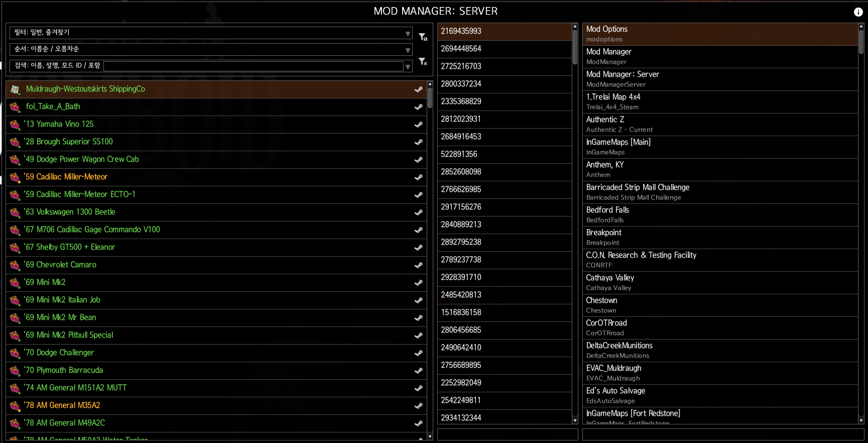Image resolution: width=868 pixels, height=443 pixels.
Task: Select the Breakpoint entry
Action: click(x=720, y=238)
